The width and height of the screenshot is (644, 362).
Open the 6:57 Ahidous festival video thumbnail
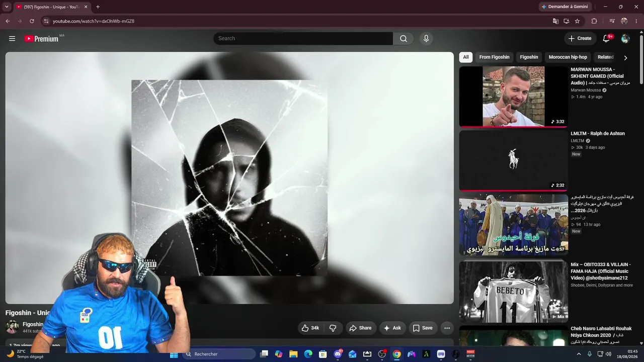tap(513, 224)
